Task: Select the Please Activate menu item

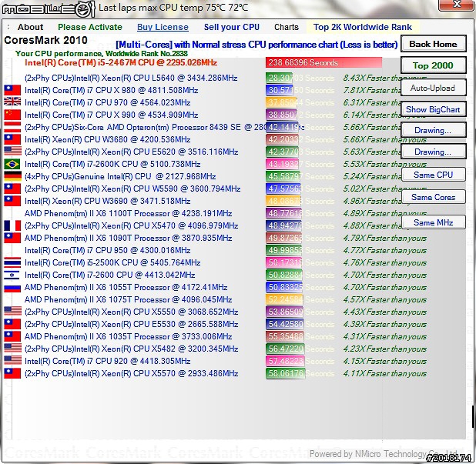Action: [90, 27]
